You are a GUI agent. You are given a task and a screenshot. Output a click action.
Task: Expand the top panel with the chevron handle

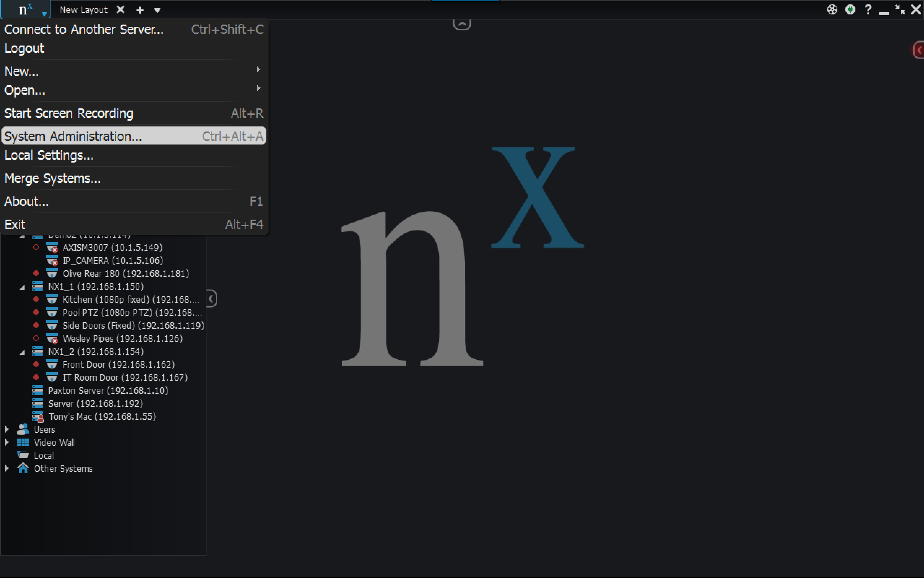pos(462,24)
